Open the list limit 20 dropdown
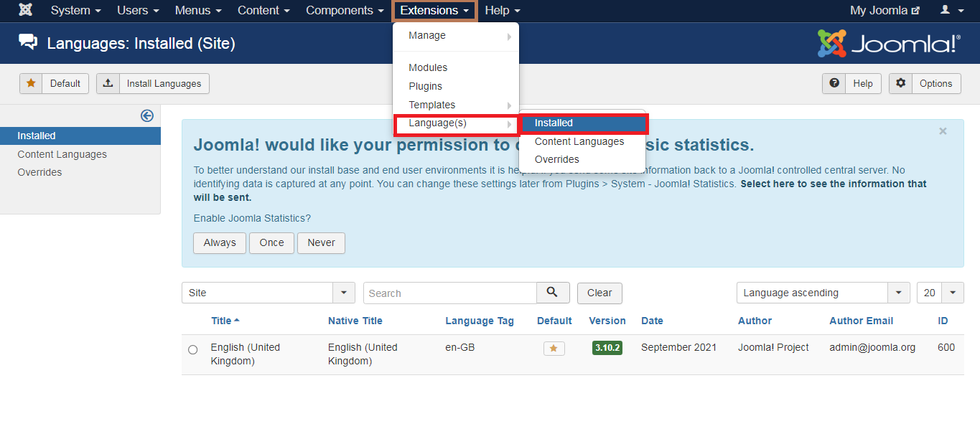 coord(941,293)
